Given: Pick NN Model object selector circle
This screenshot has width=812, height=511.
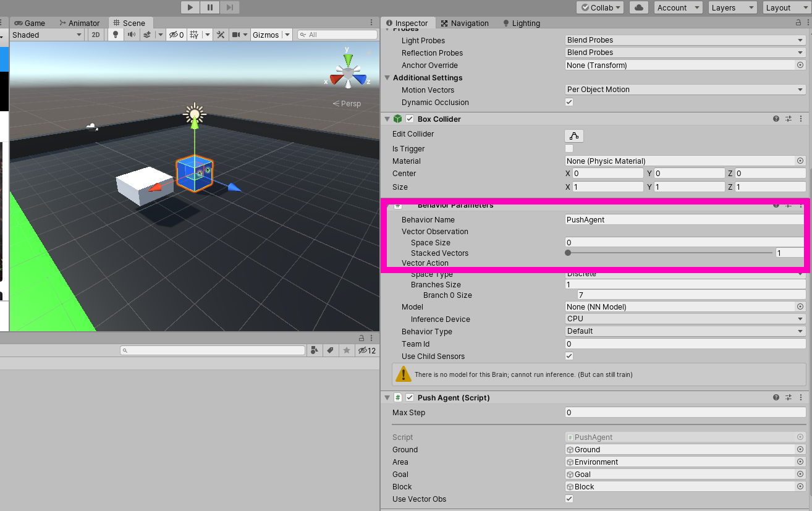Looking at the screenshot, I should click(x=800, y=307).
